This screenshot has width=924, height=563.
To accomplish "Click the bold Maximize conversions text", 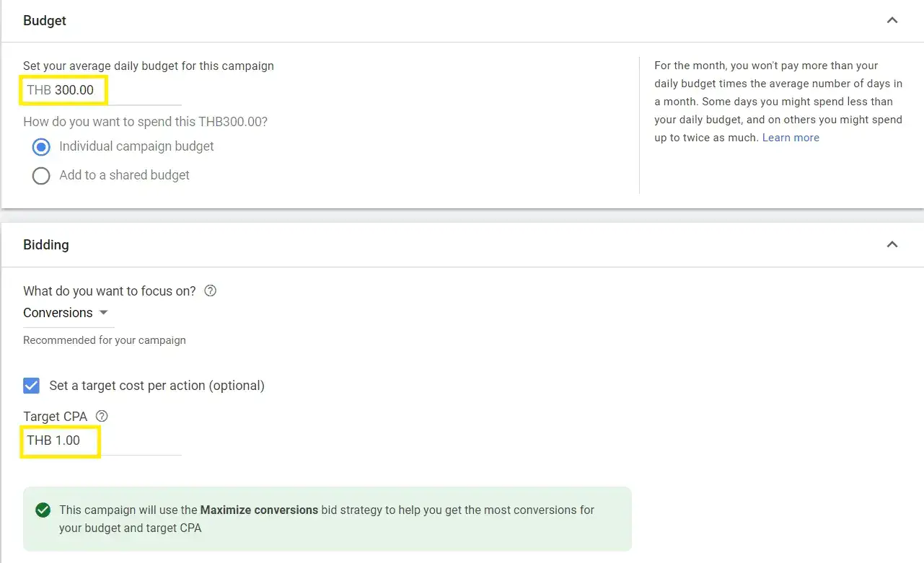I will [x=259, y=510].
